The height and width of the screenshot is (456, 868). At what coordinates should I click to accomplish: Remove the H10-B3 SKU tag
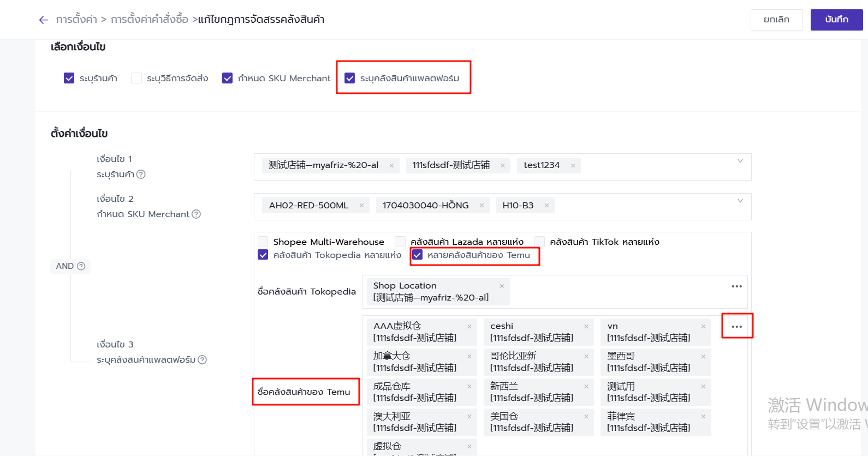coord(546,206)
